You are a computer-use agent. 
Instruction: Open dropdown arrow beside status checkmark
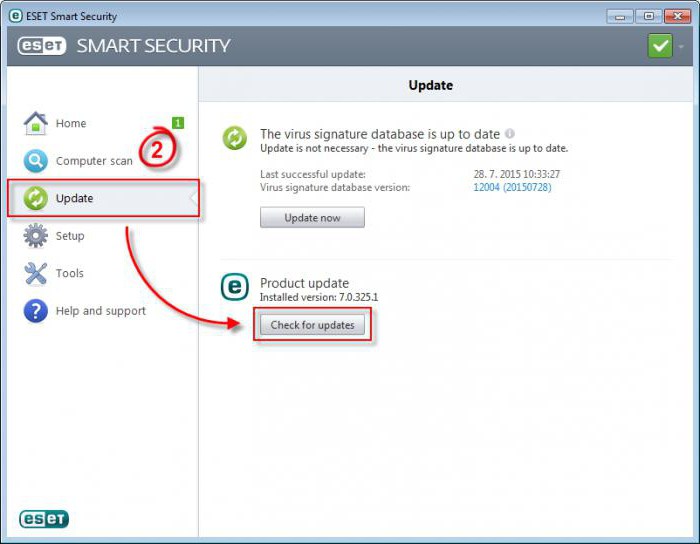(681, 46)
